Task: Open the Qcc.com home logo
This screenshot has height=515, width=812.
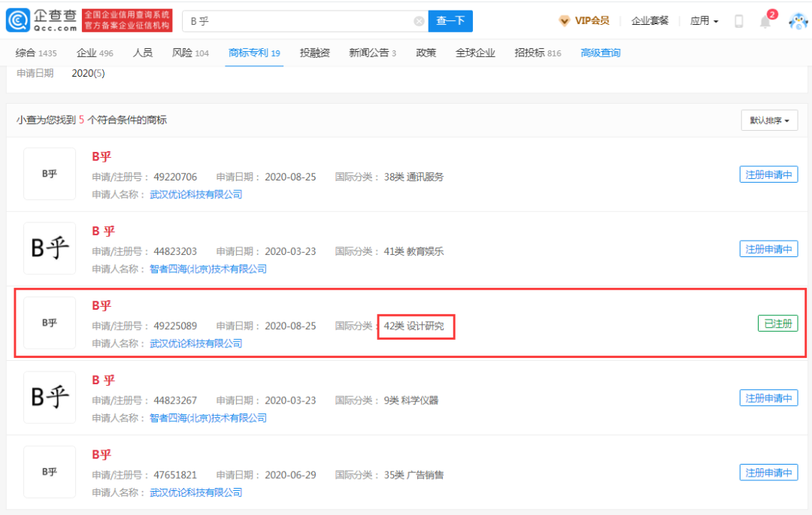Action: [x=41, y=21]
